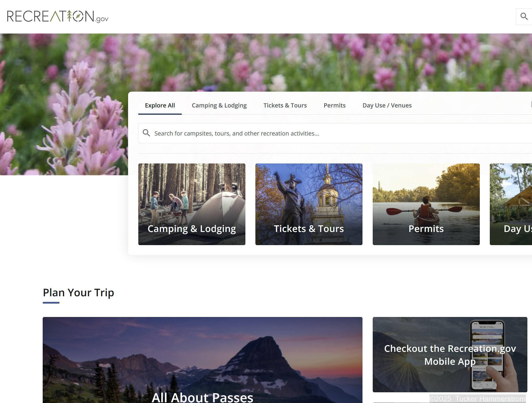Open the Permits tab

pos(334,105)
